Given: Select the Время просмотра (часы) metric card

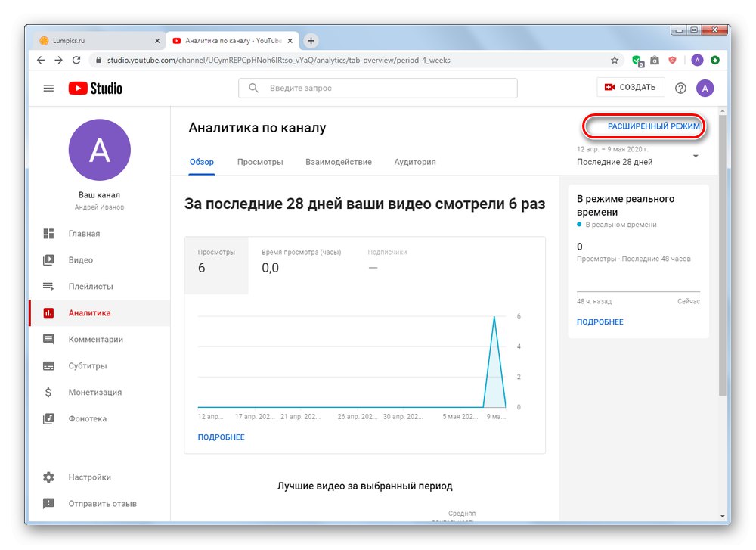Looking at the screenshot, I should tap(302, 265).
